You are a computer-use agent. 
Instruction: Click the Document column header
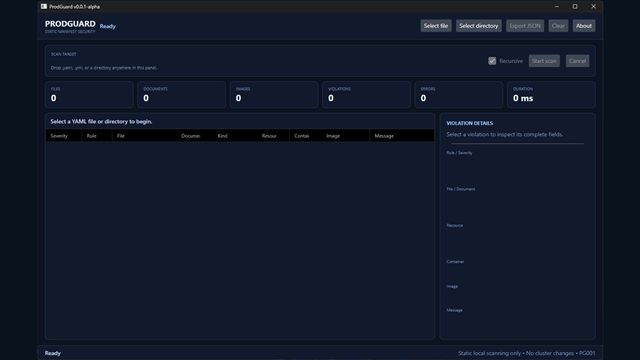coord(194,136)
